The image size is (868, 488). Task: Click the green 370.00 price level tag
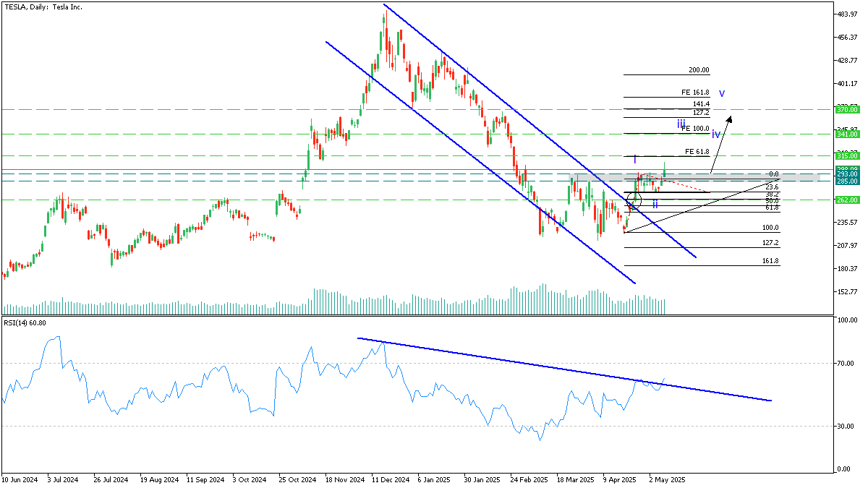point(848,110)
